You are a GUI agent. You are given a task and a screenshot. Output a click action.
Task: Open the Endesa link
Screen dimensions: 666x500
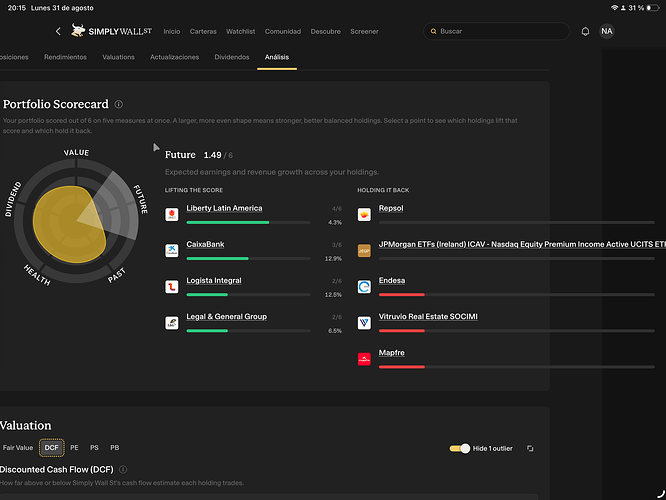pos(392,280)
